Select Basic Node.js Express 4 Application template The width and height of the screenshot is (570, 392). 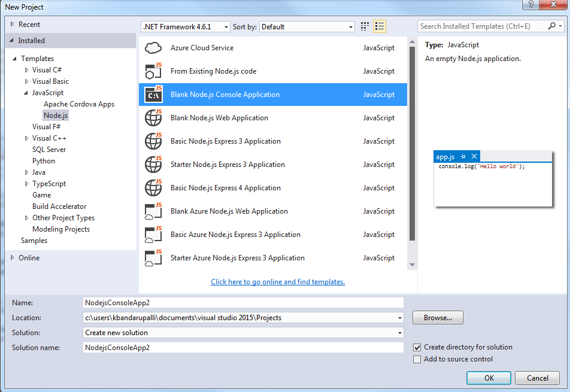pyautogui.click(x=273, y=188)
